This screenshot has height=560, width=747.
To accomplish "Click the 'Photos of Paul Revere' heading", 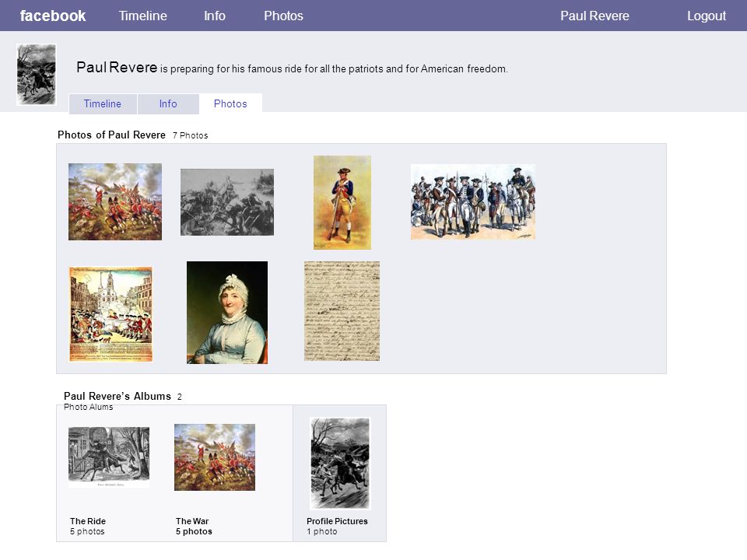I will pyautogui.click(x=111, y=135).
